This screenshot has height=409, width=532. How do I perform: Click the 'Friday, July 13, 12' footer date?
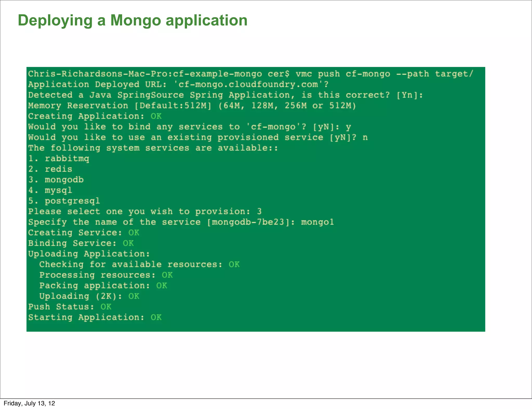(29, 403)
